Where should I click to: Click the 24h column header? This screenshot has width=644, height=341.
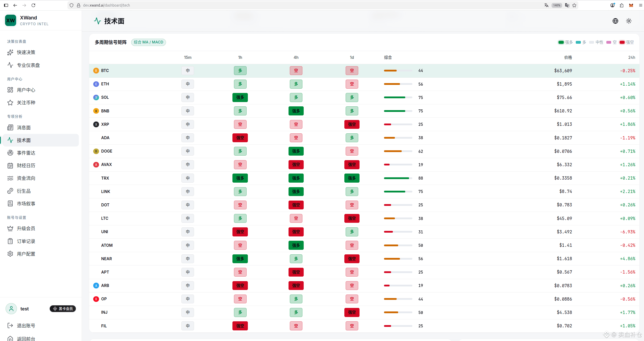pos(632,57)
